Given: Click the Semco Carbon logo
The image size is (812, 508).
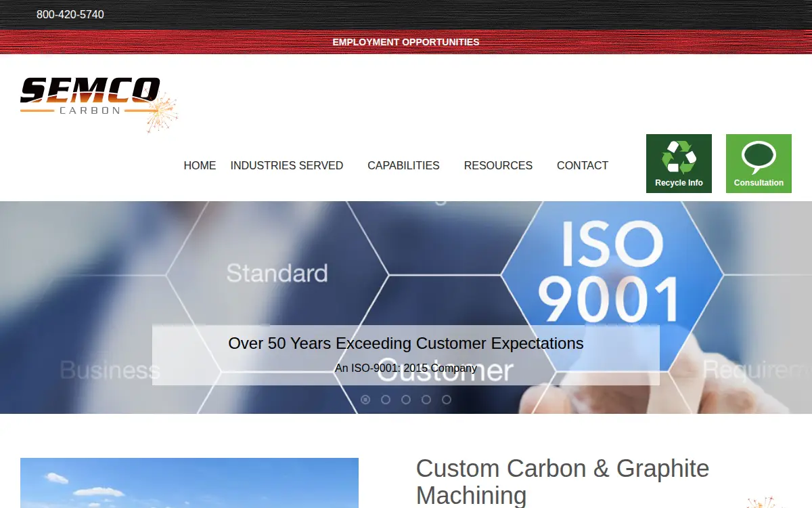Looking at the screenshot, I should pyautogui.click(x=99, y=104).
